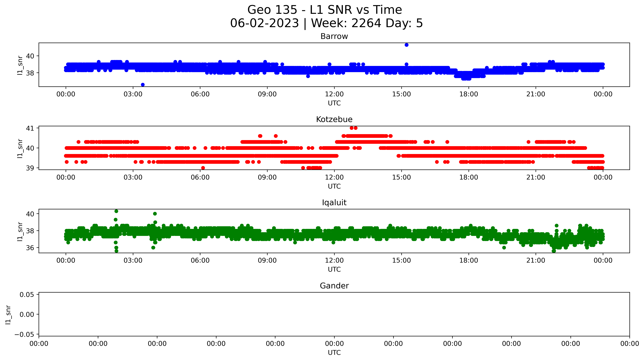The width and height of the screenshot is (644, 361).
Task: Click the "09:00" tick on Iqaluit x-axis
Action: coord(267,261)
